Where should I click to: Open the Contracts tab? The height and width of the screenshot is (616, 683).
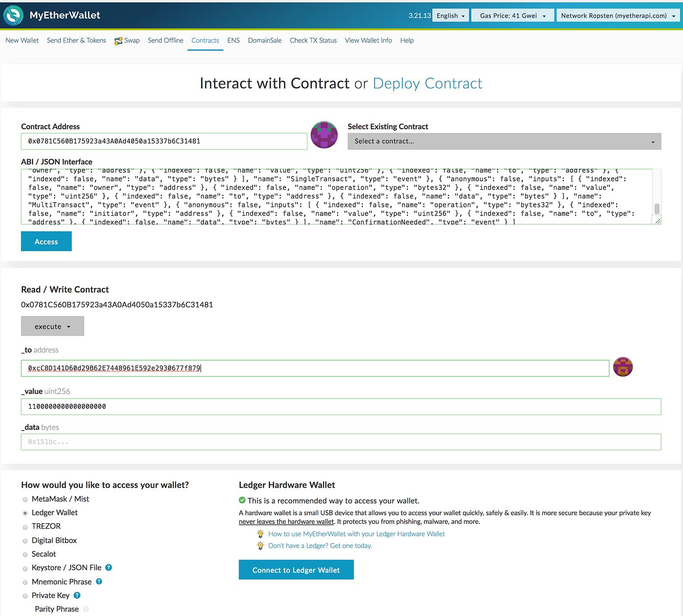pyautogui.click(x=205, y=40)
